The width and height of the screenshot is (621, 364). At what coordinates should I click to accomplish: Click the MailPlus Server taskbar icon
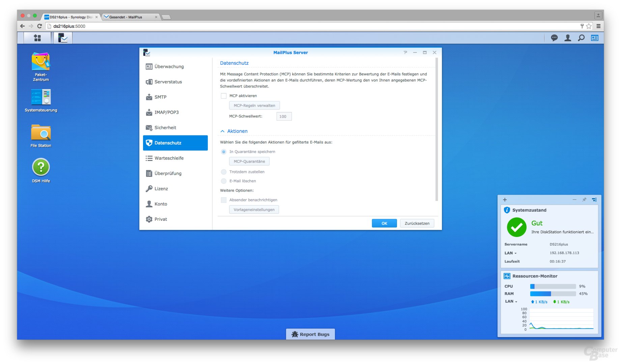click(63, 38)
